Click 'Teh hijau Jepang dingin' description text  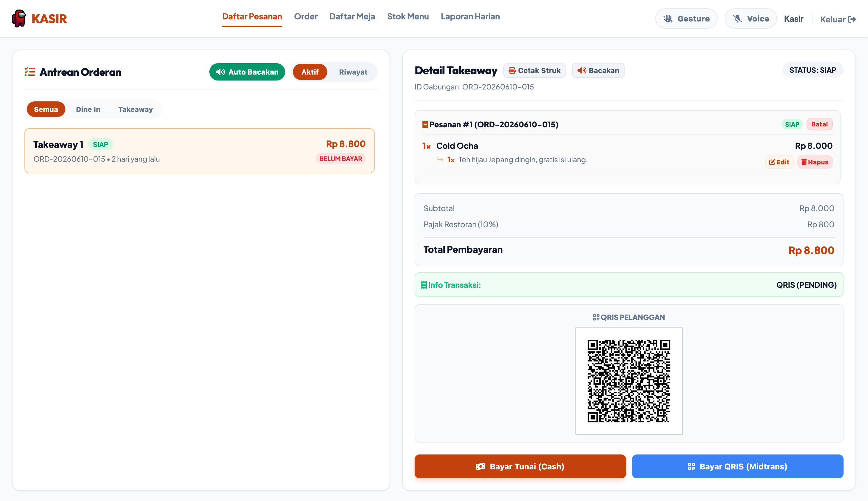click(523, 160)
